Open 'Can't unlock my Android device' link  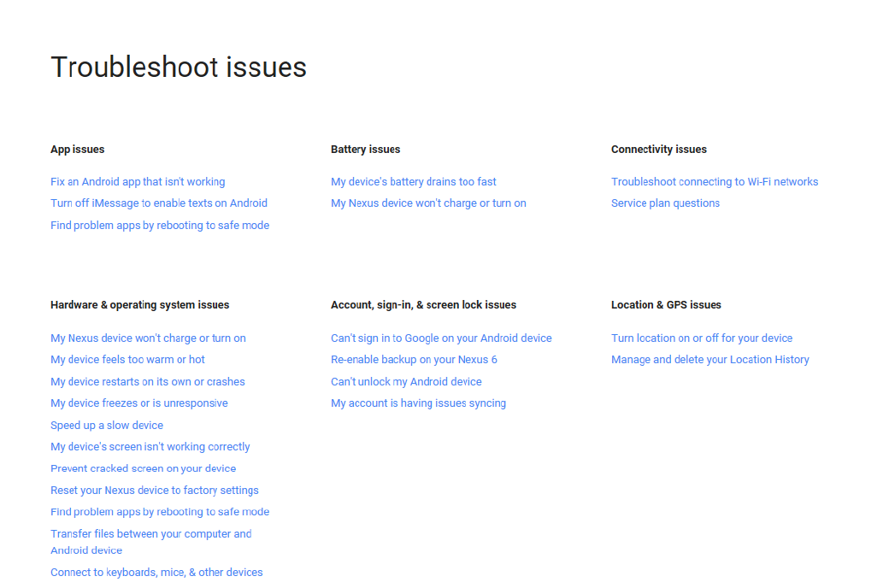[x=406, y=382]
